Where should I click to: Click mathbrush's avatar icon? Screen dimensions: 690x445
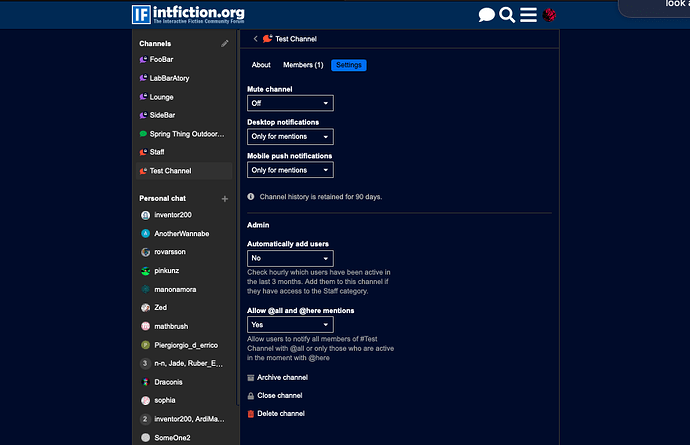(145, 326)
